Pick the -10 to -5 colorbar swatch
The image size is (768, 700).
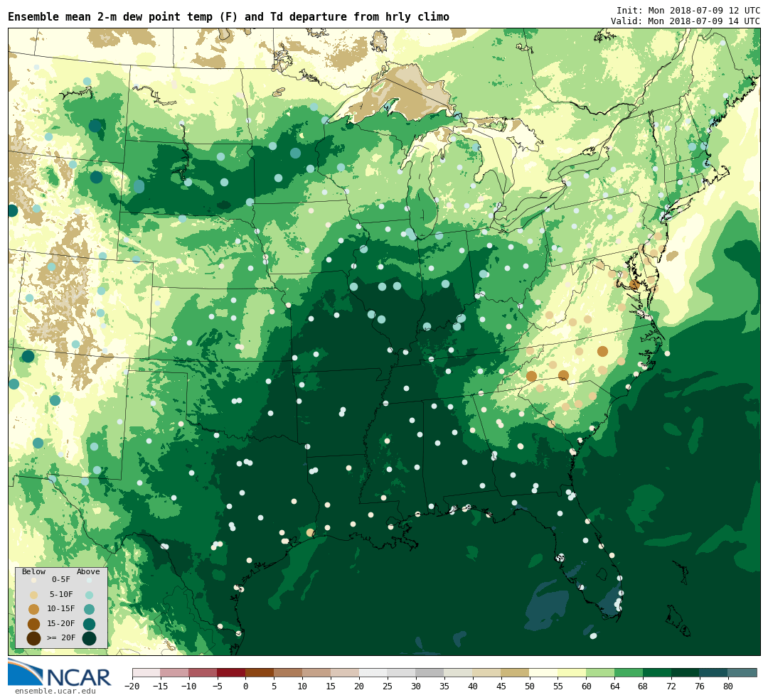203,672
